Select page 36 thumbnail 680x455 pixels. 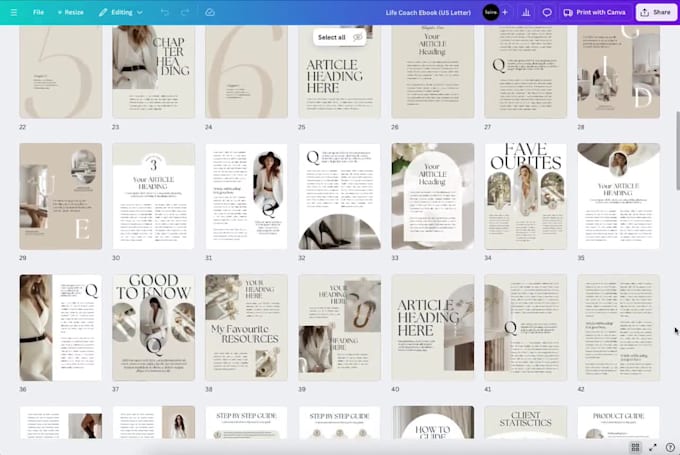[x=61, y=327]
